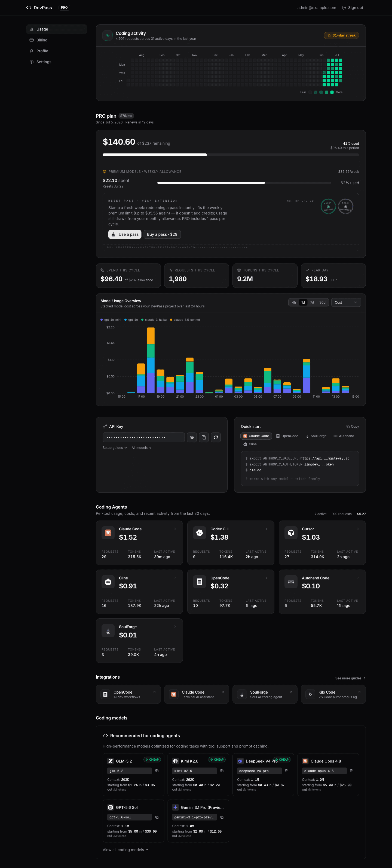Open the Billing sidebar section
This screenshot has width=392, height=868.
coord(57,40)
